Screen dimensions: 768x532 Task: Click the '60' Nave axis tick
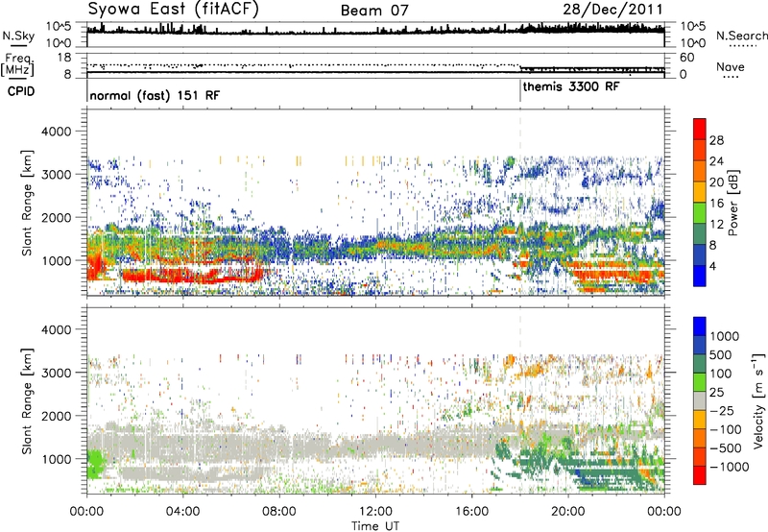[686, 58]
